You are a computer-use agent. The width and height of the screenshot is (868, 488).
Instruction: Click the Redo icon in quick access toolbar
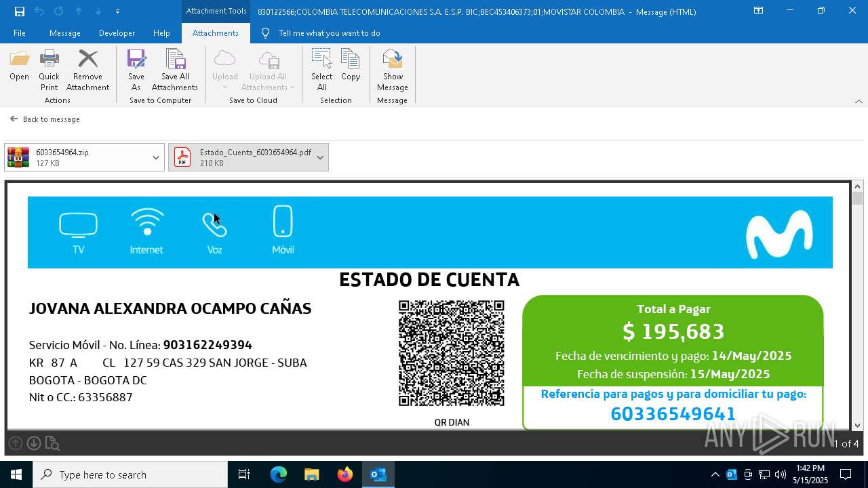58,12
